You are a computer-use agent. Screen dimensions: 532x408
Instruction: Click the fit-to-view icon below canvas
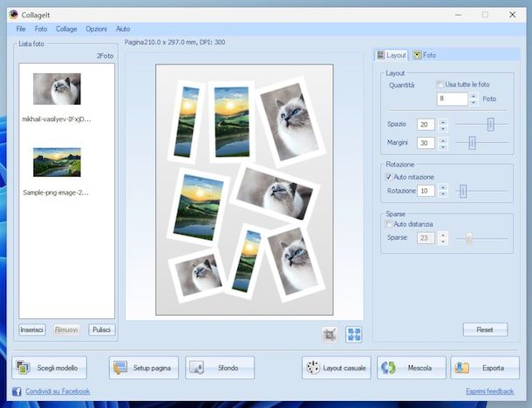click(354, 333)
